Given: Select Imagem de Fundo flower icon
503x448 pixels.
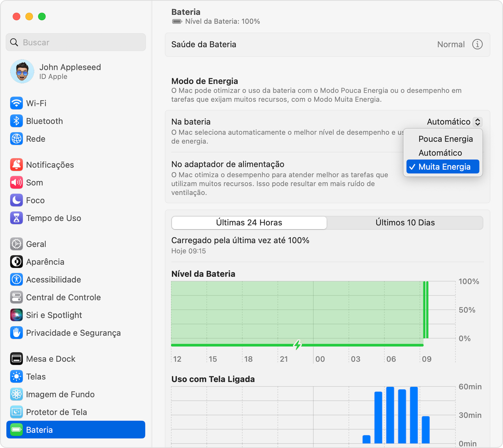Looking at the screenshot, I should click(x=16, y=394).
